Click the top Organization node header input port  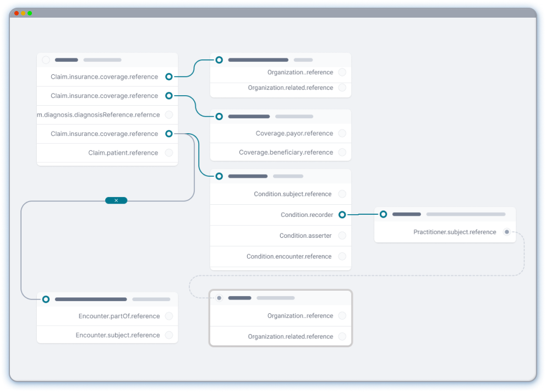(x=219, y=59)
